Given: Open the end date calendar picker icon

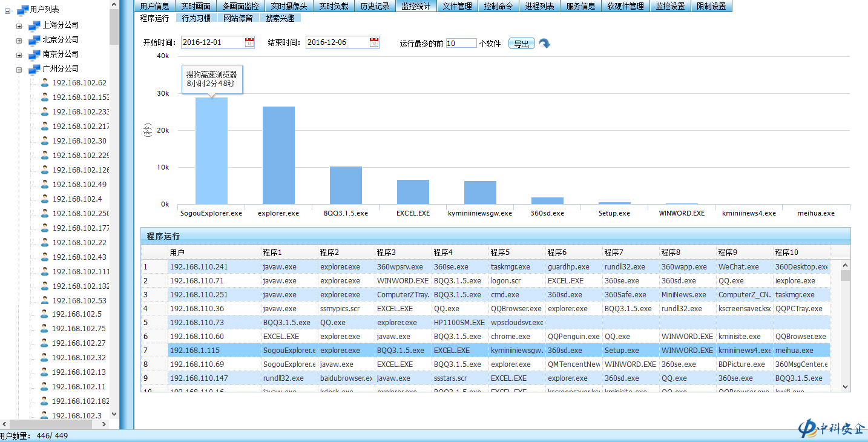Looking at the screenshot, I should click(374, 42).
